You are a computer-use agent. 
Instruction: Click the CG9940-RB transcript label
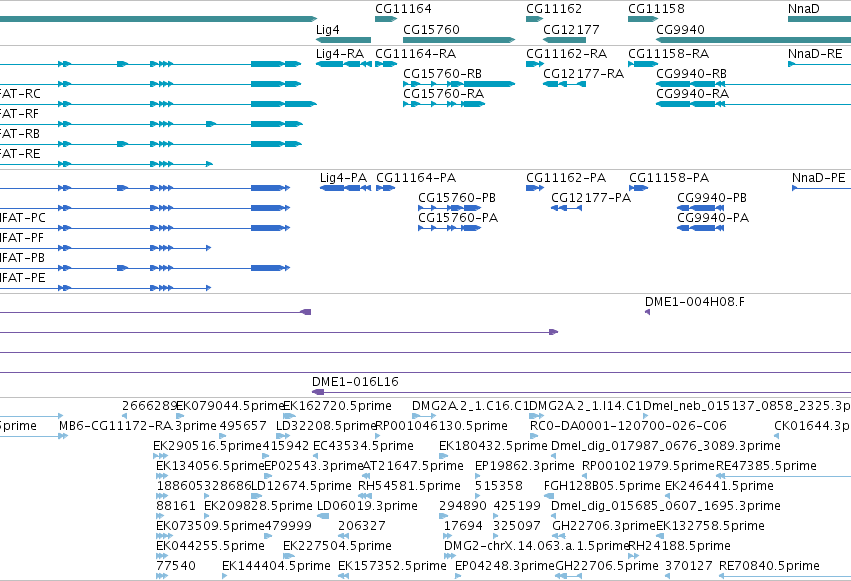pos(691,74)
